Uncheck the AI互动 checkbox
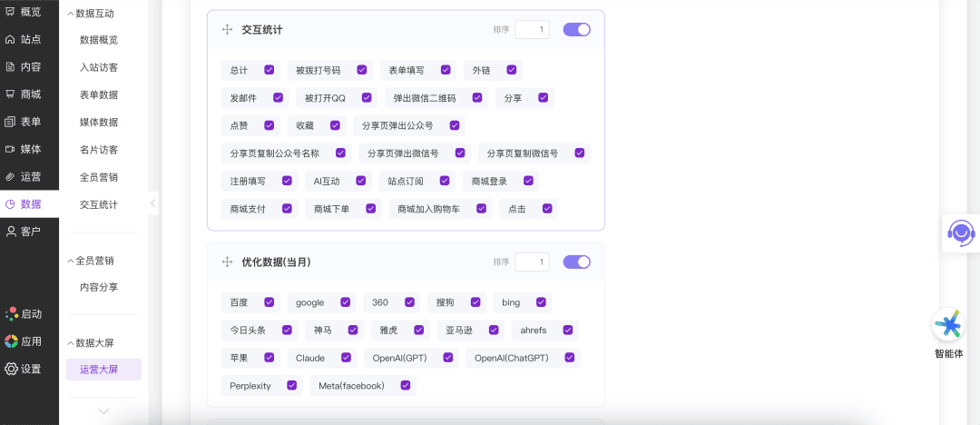 pos(360,181)
